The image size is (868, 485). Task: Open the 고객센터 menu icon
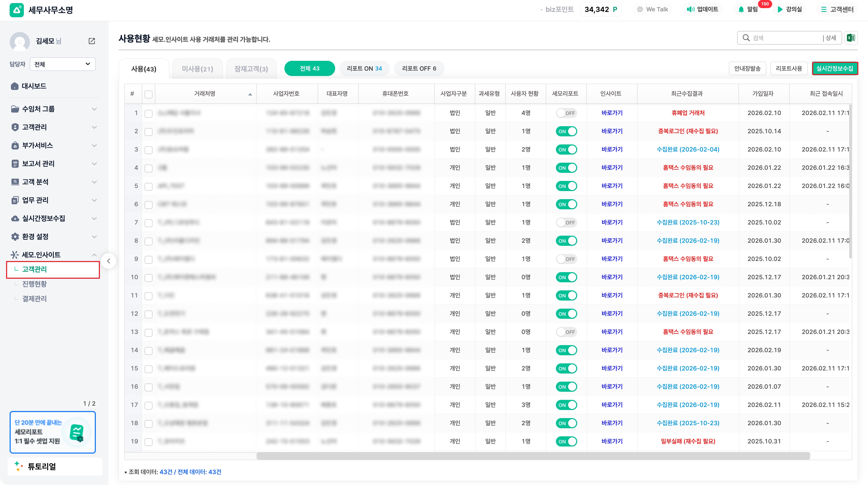[x=824, y=9]
